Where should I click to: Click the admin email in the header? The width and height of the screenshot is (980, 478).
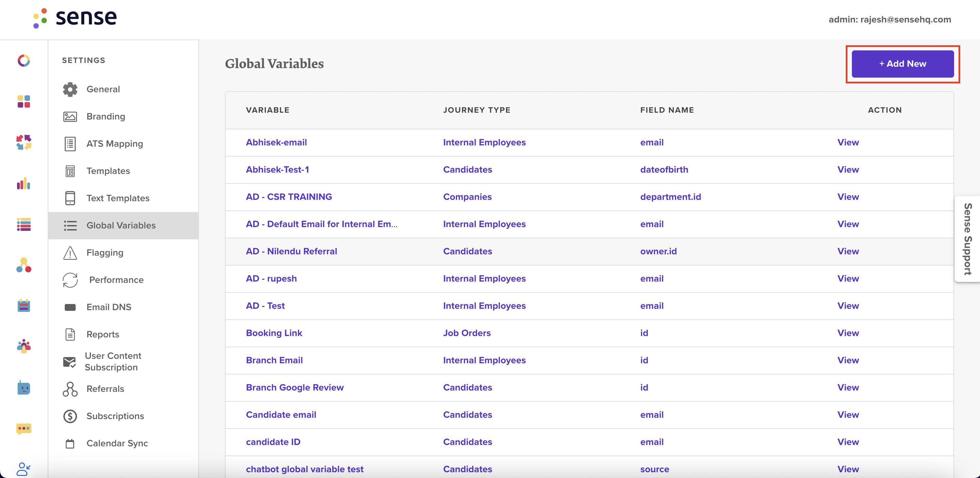point(889,19)
